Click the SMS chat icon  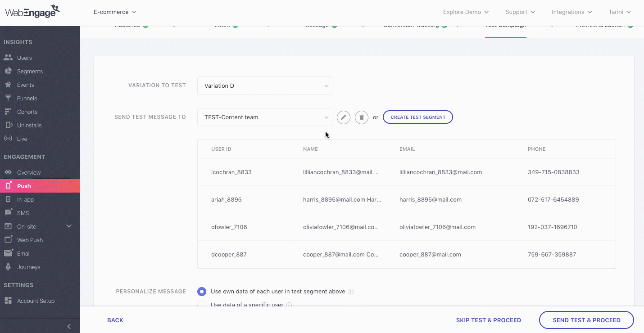pyautogui.click(x=8, y=213)
